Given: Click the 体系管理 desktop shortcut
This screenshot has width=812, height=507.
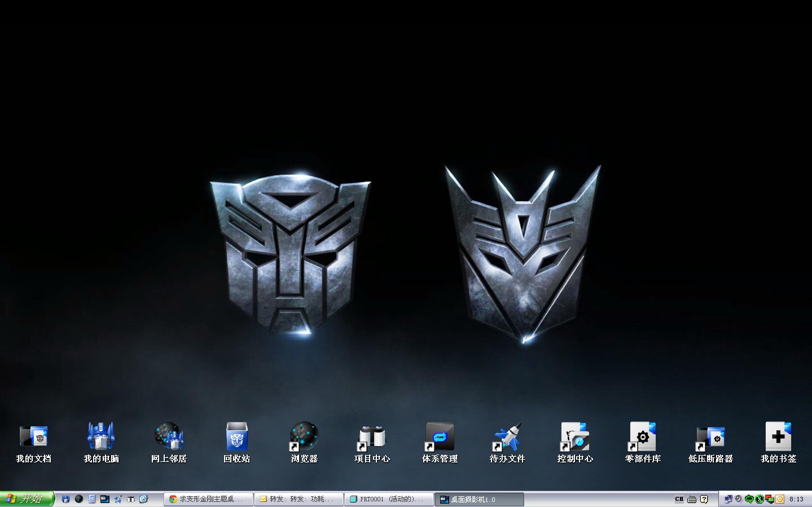Looking at the screenshot, I should click(x=440, y=437).
